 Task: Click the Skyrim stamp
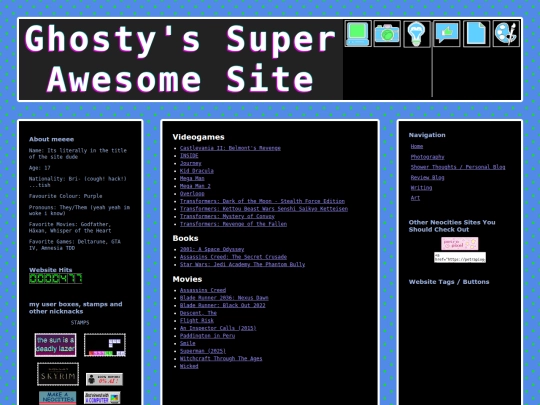coord(58,374)
